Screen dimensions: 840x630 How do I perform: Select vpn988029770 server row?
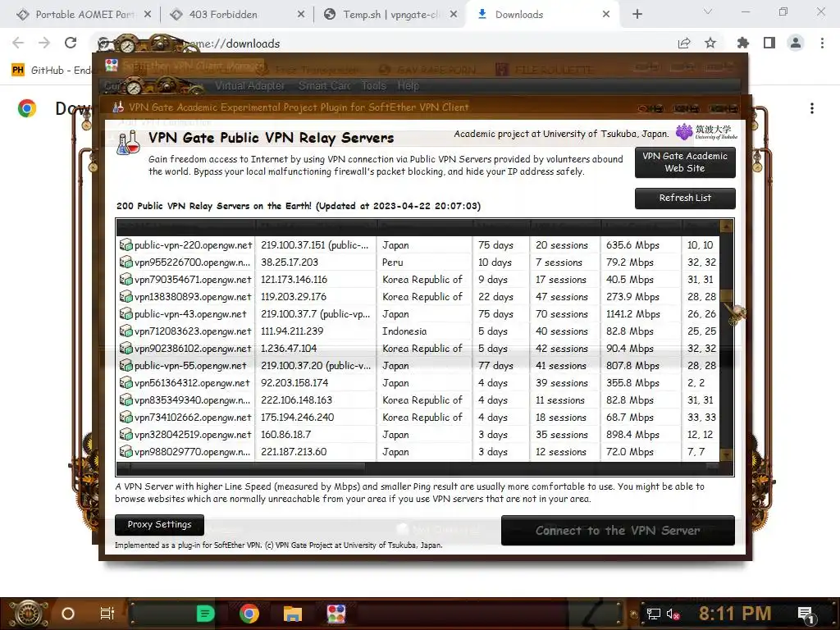418,452
